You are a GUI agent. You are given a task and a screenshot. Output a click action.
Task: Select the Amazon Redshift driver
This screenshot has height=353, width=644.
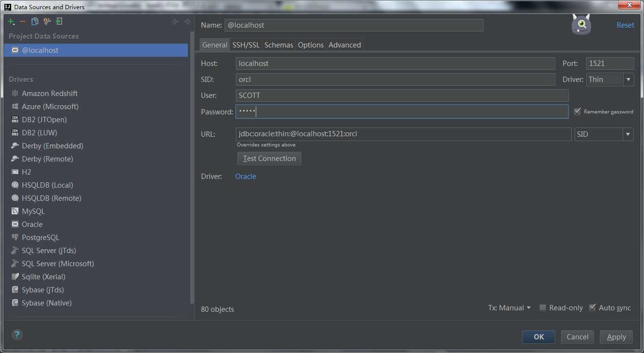click(x=50, y=93)
